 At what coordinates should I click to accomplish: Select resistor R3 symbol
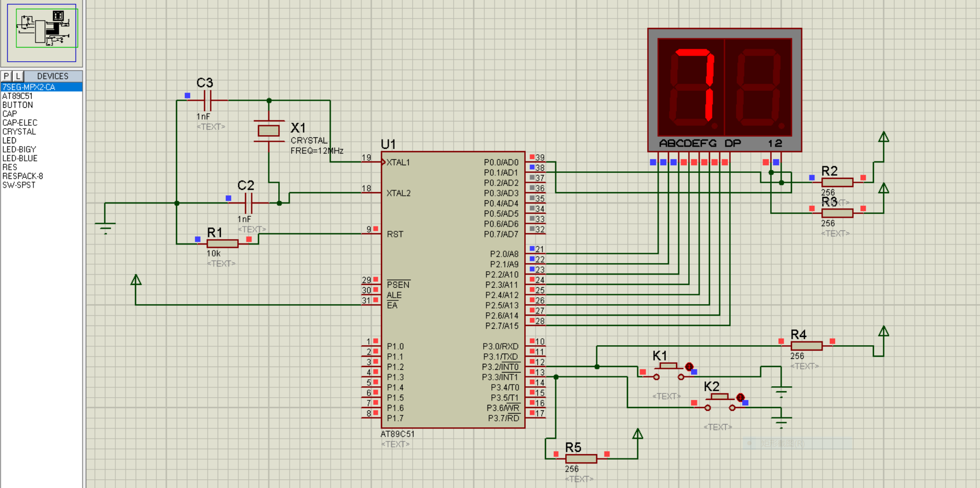[x=837, y=213]
